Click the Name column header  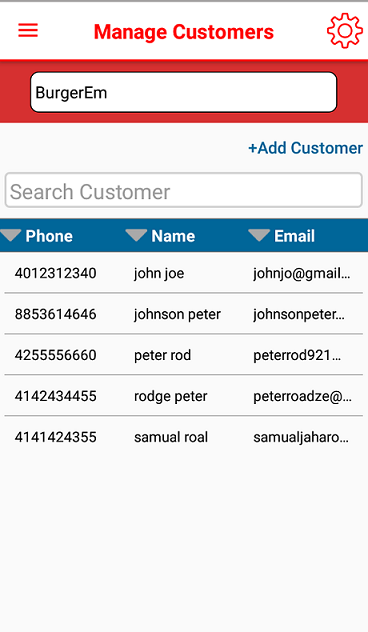tap(173, 236)
